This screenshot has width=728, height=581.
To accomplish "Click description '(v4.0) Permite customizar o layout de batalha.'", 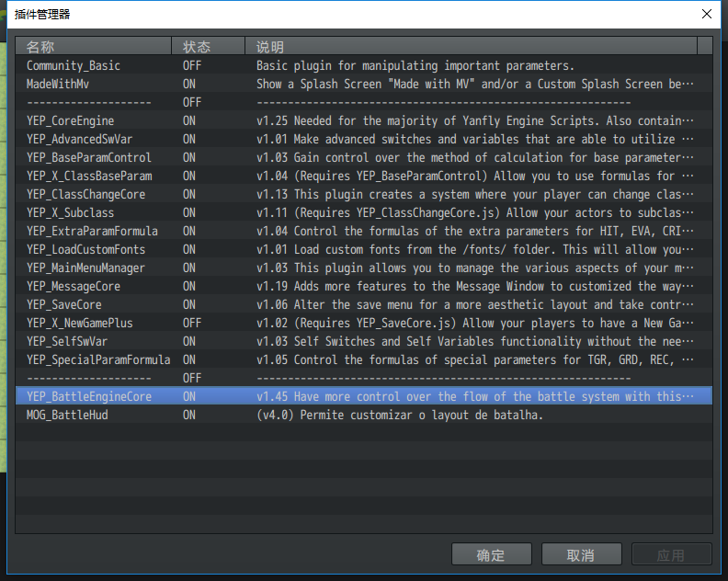I will point(400,416).
